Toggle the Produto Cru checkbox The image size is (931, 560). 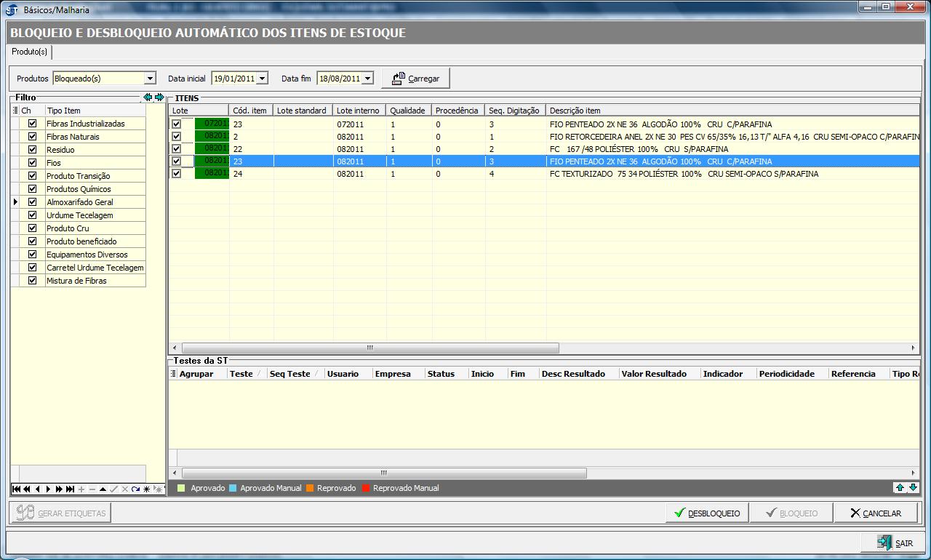[32, 228]
